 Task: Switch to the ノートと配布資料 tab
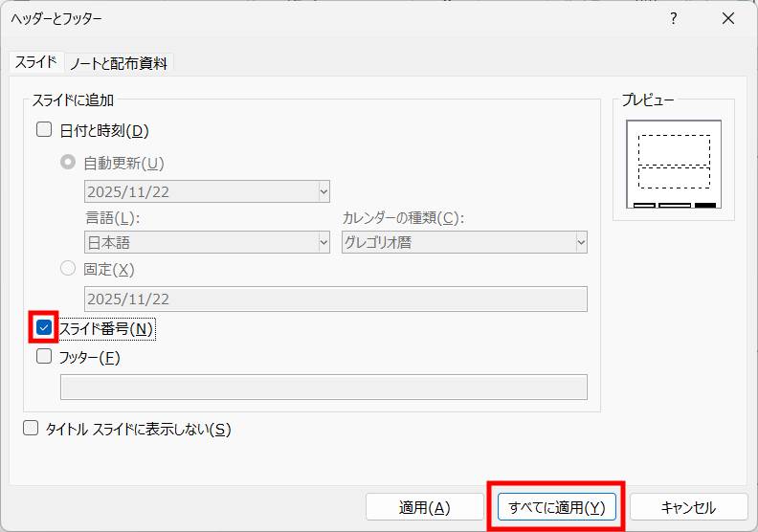(119, 63)
